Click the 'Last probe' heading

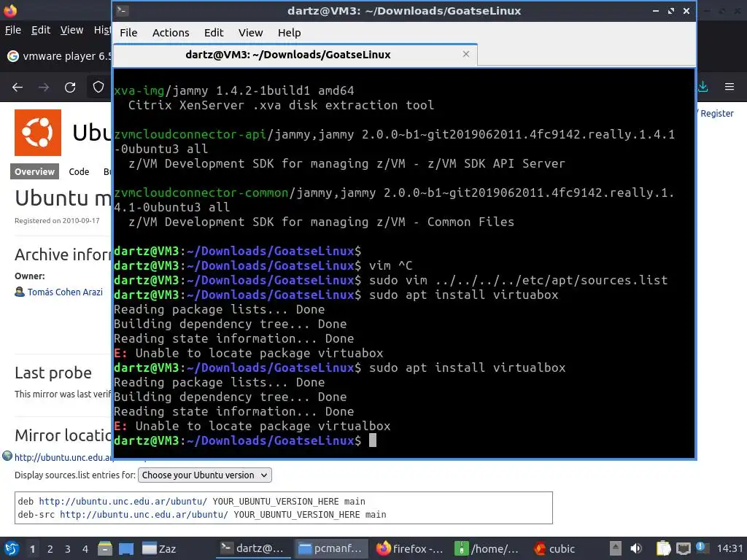53,373
